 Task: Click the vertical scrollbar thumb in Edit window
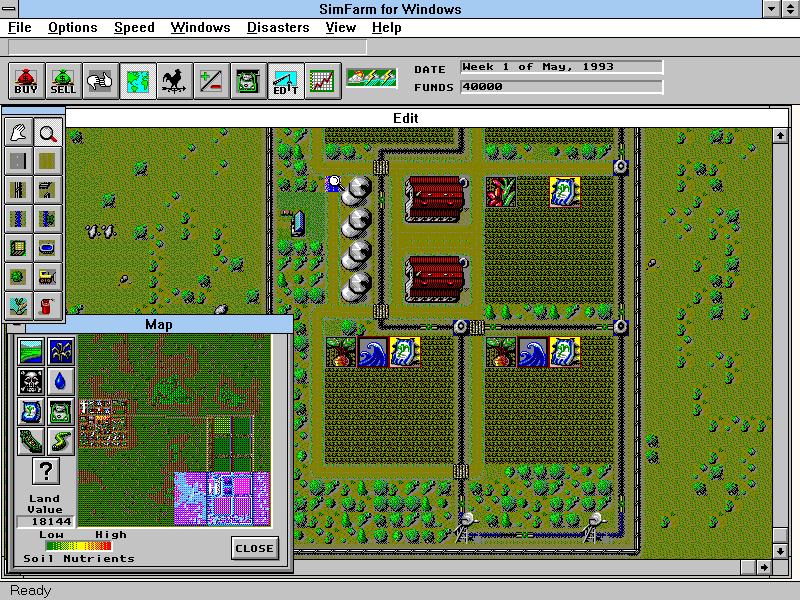(780, 535)
